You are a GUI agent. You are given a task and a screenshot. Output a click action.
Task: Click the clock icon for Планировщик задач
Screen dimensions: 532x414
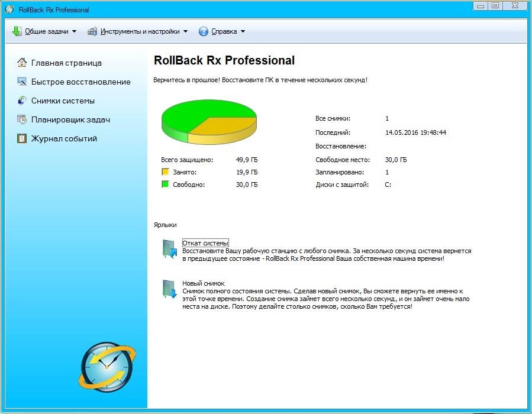(22, 119)
